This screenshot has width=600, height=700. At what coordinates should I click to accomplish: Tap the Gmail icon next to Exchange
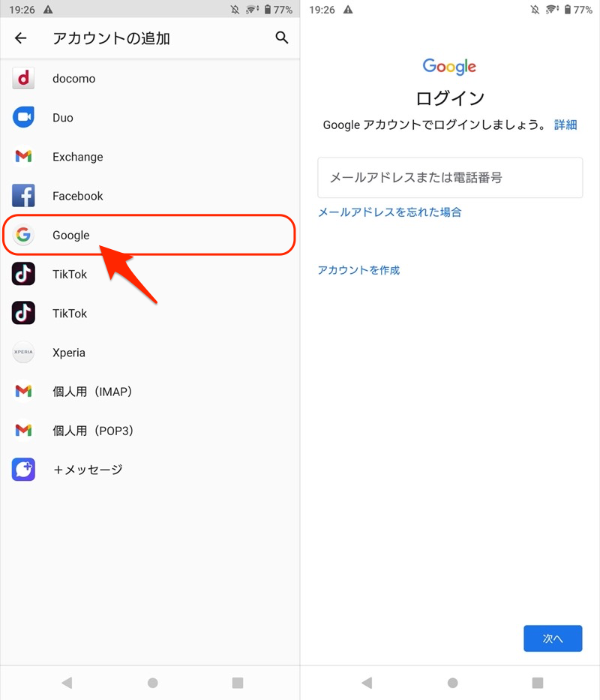(24, 157)
